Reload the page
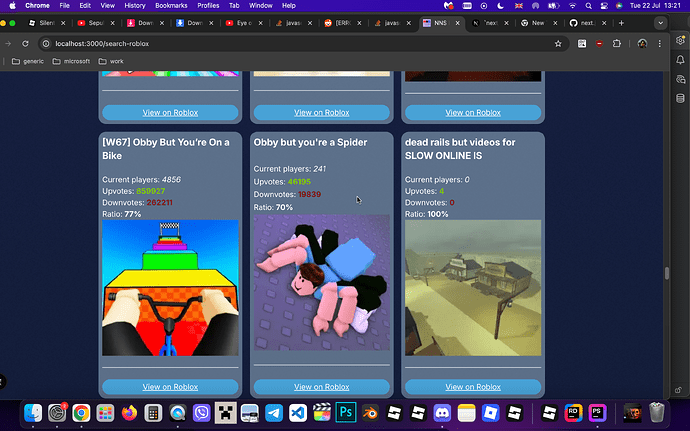690x431 pixels. [26, 44]
